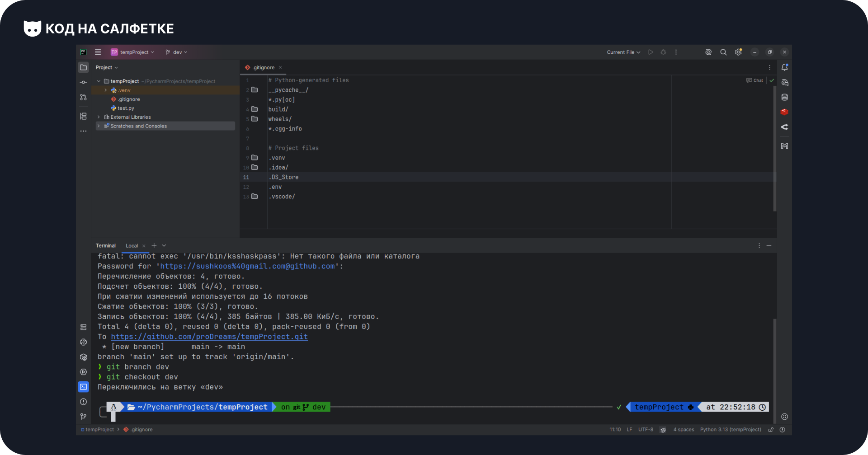Toggle read-only lock in status bar
This screenshot has width=868, height=455.
[x=771, y=430]
